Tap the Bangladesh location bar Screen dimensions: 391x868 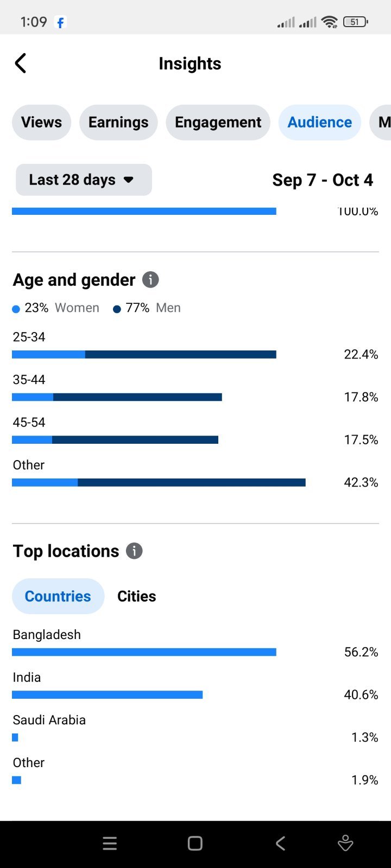point(144,652)
